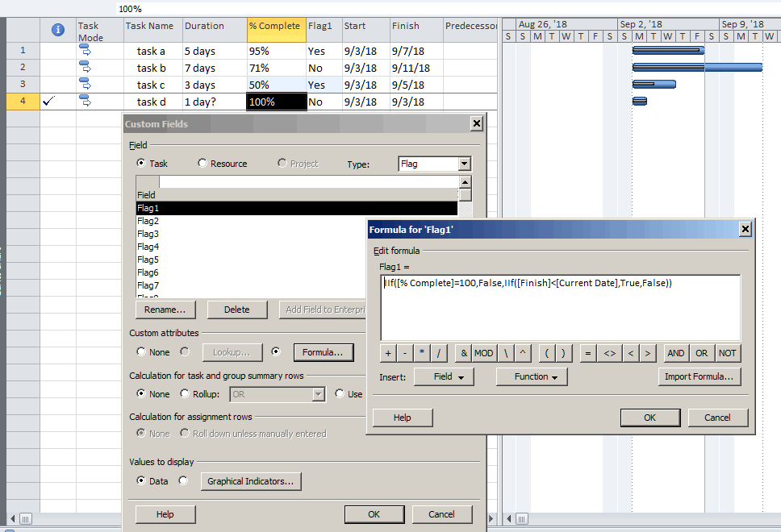Image resolution: width=781 pixels, height=532 pixels.
Task: Open the Insert Field dropdown
Action: coord(444,376)
